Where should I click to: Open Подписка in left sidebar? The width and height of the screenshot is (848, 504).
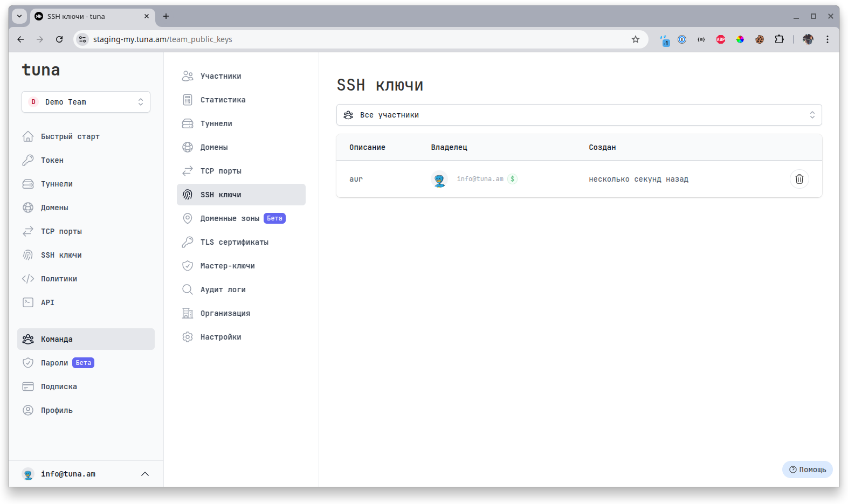pyautogui.click(x=86, y=386)
